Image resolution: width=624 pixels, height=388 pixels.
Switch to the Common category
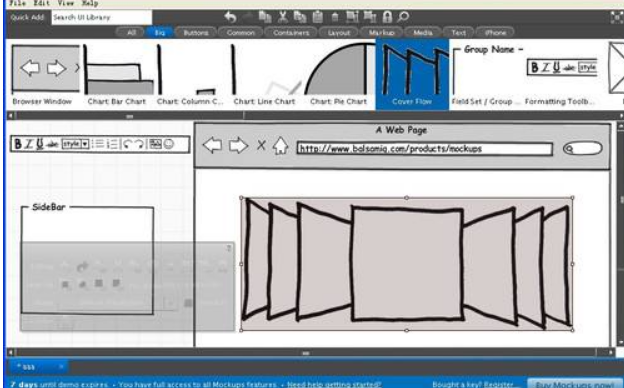pyautogui.click(x=240, y=33)
